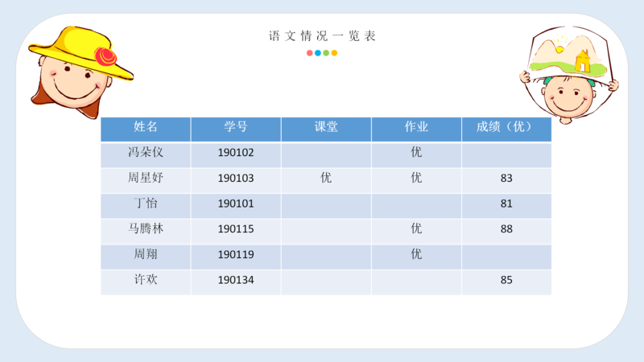Click the red dot under the title
The width and height of the screenshot is (644, 362).
[x=310, y=53]
